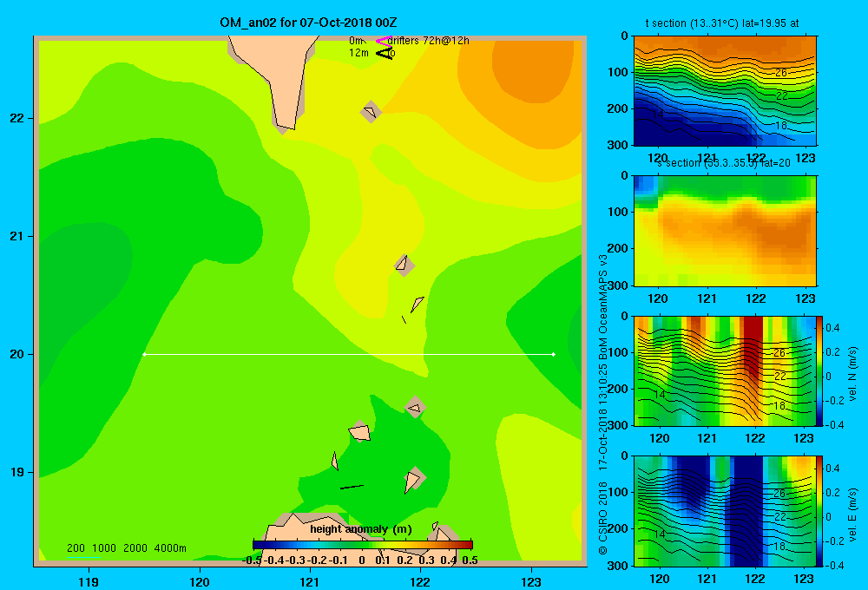
Task: Click latitude label 19 on main map axis
Action: tap(16, 472)
